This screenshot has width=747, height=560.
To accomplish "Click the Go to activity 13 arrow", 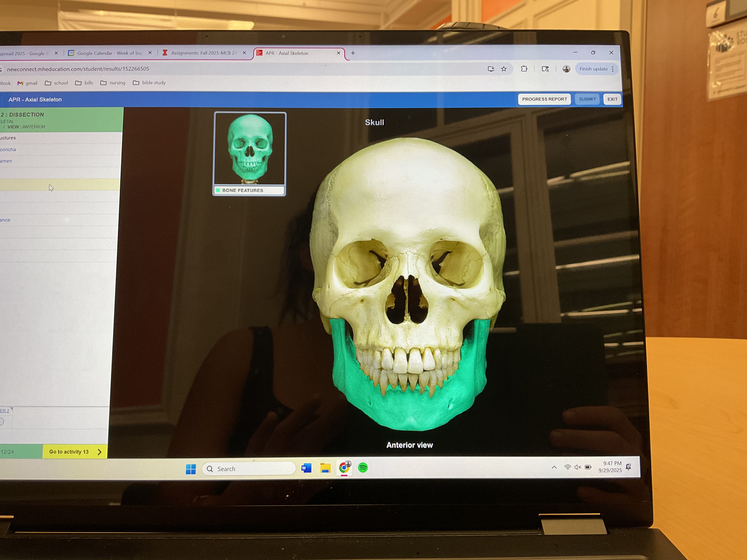I will point(99,452).
